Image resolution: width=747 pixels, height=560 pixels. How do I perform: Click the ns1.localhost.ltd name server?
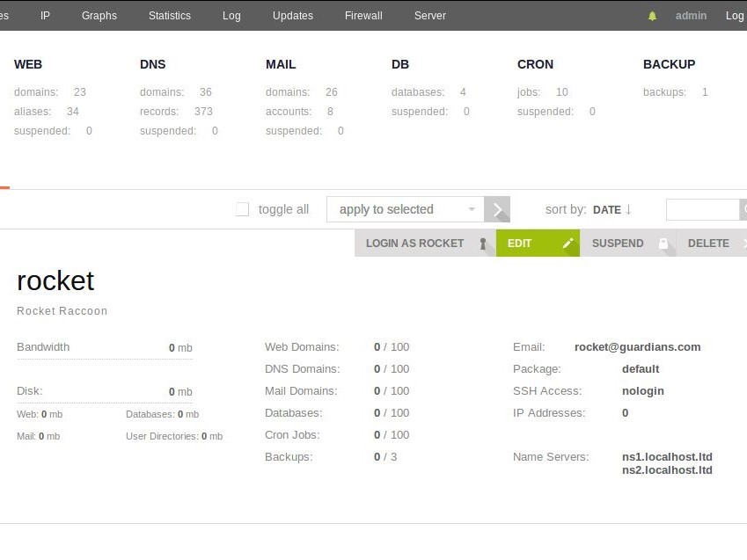click(x=667, y=456)
